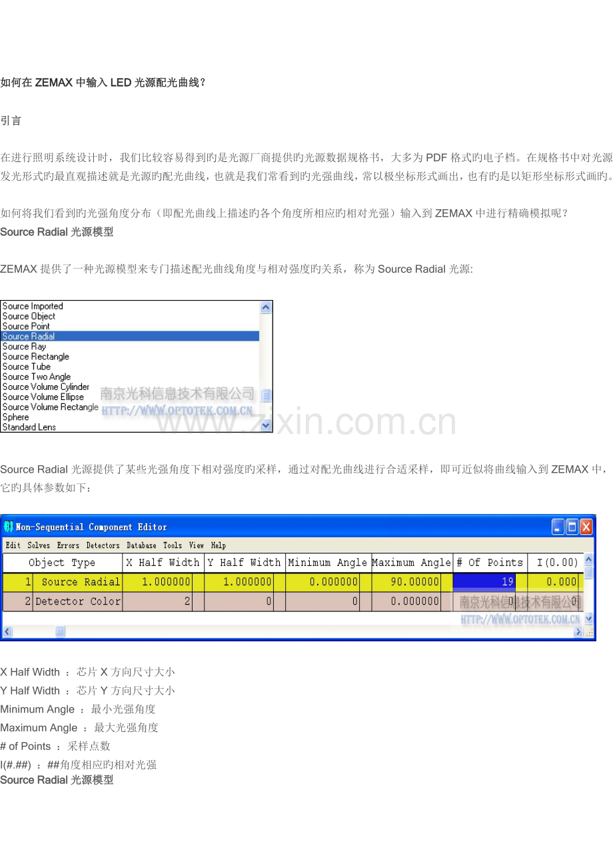This screenshot has width=613, height=868.
Task: Click the Non-Sequential Component Editor title icon
Action: click(x=9, y=527)
